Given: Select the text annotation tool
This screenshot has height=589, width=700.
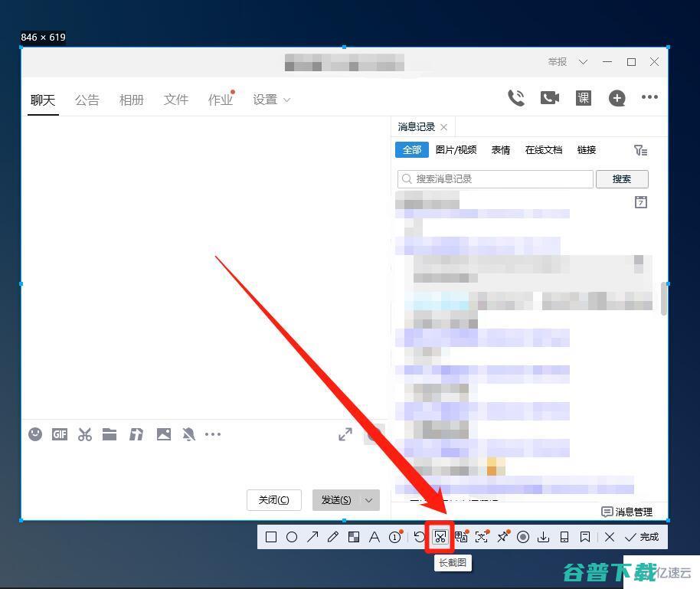Looking at the screenshot, I should 374,537.
